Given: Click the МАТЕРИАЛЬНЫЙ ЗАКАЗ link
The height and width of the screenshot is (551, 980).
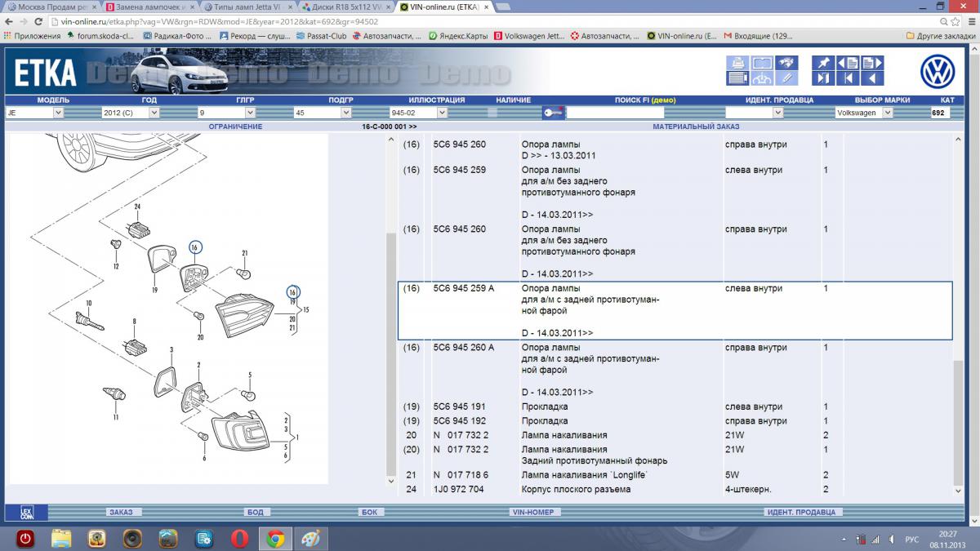Looking at the screenshot, I should point(696,127).
